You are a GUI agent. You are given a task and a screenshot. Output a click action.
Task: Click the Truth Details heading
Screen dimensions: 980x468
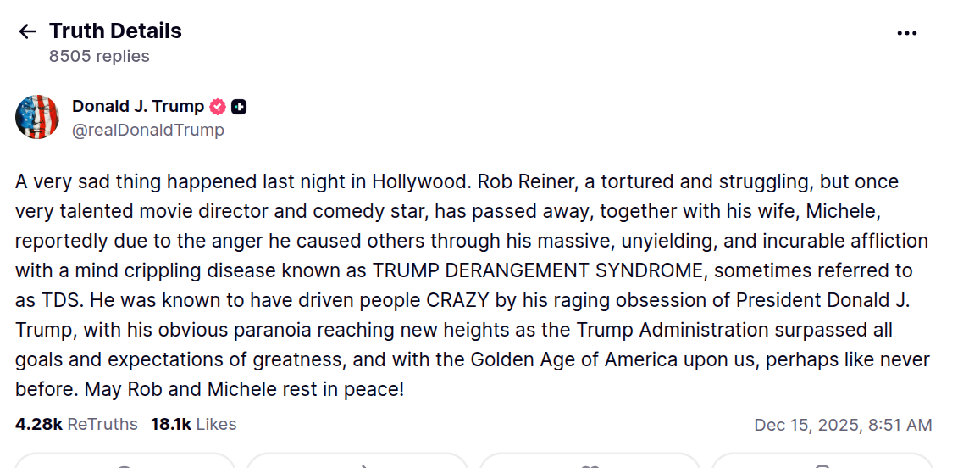[115, 31]
